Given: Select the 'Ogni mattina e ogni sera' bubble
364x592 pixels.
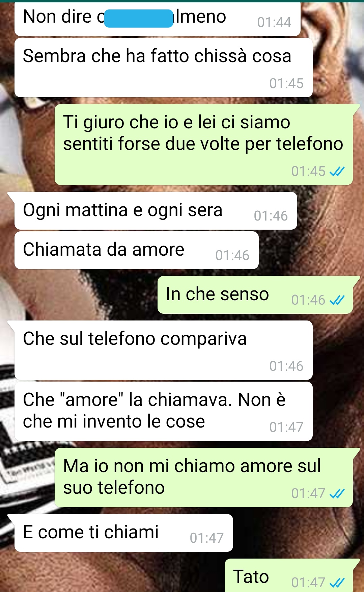Looking at the screenshot, I should 156,211.
